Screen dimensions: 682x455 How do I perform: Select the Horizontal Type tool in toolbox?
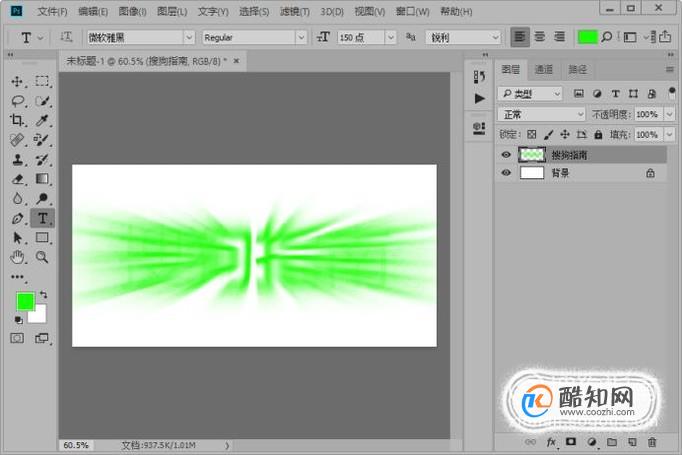[x=42, y=218]
